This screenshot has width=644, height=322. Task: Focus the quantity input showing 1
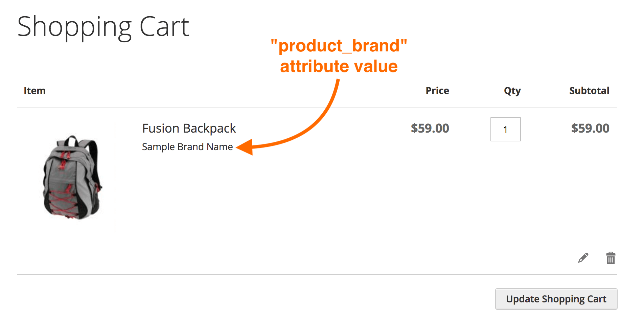point(505,129)
